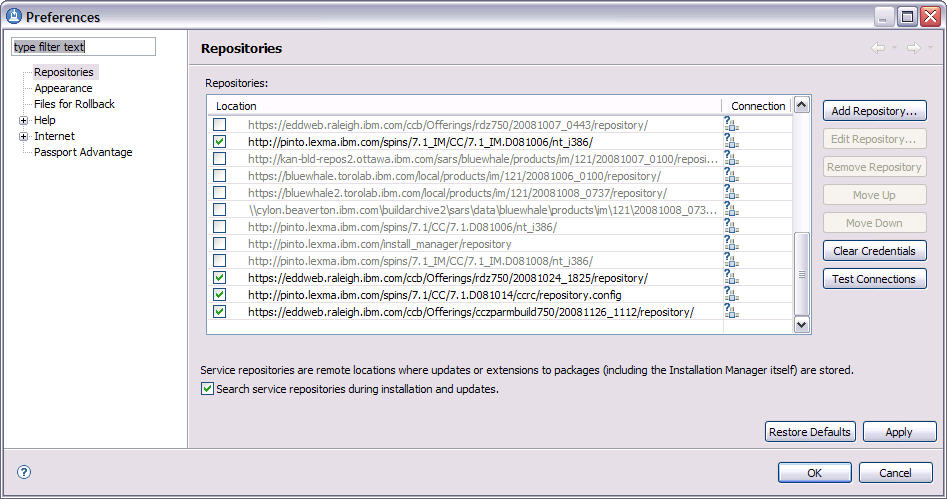Select Appearance in the preferences tree
Screen dimensions: 947x499
pyautogui.click(x=63, y=88)
